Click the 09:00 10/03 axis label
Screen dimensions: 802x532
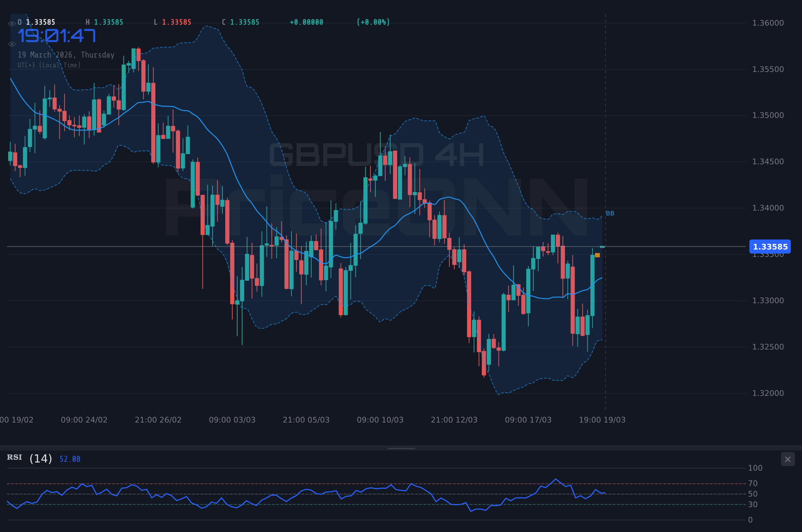coord(380,420)
